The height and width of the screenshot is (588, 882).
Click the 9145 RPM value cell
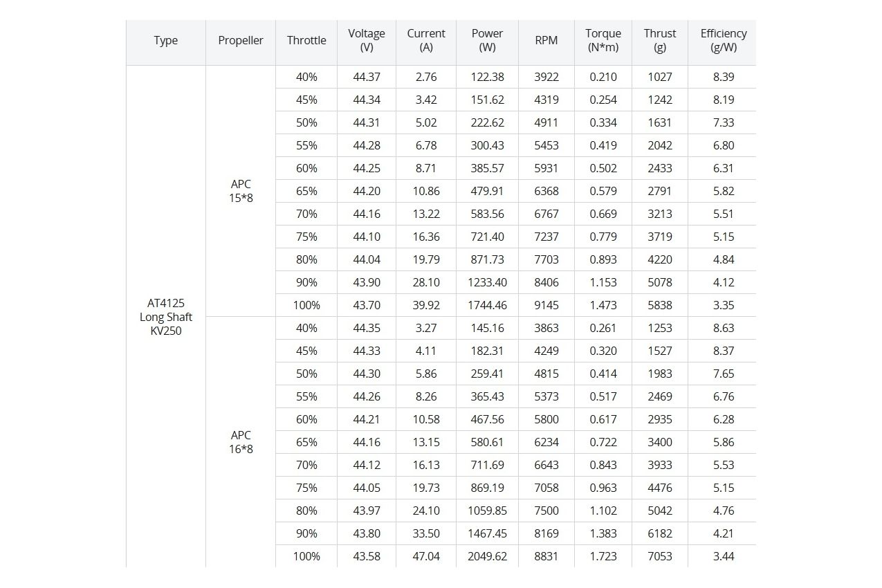[546, 305]
